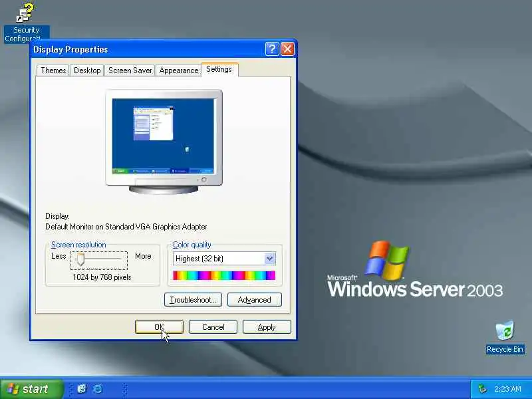The image size is (532, 399).
Task: Click the taskbar clock showing 2:23 AM
Action: coord(507,389)
